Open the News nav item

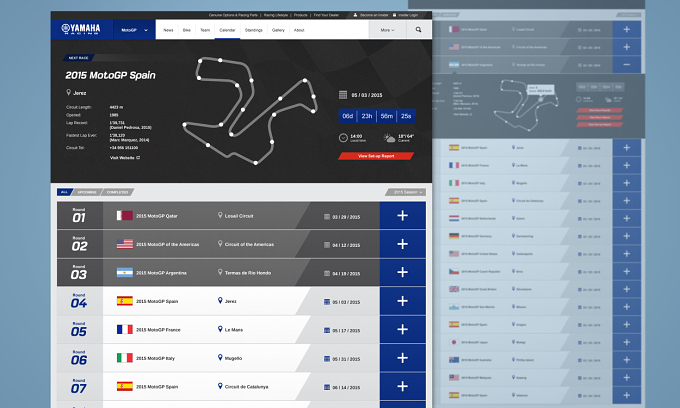point(168,30)
